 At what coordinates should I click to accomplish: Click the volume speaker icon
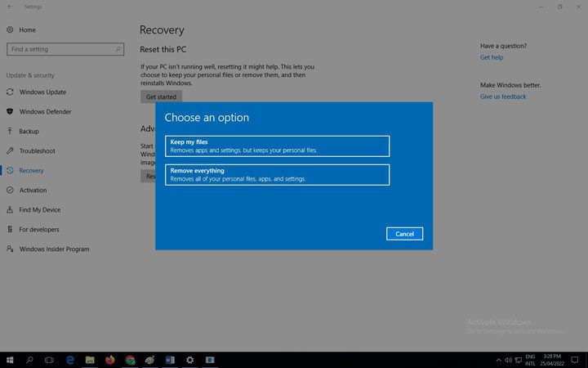click(508, 360)
